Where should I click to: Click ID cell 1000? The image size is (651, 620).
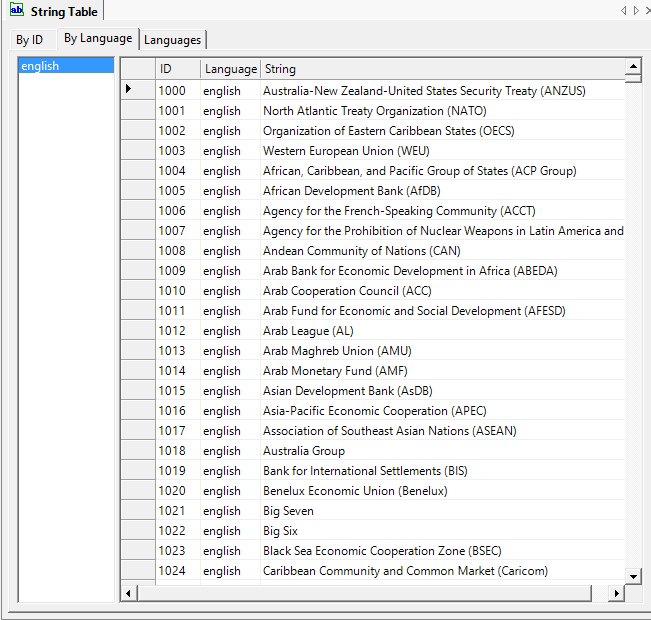click(x=178, y=90)
